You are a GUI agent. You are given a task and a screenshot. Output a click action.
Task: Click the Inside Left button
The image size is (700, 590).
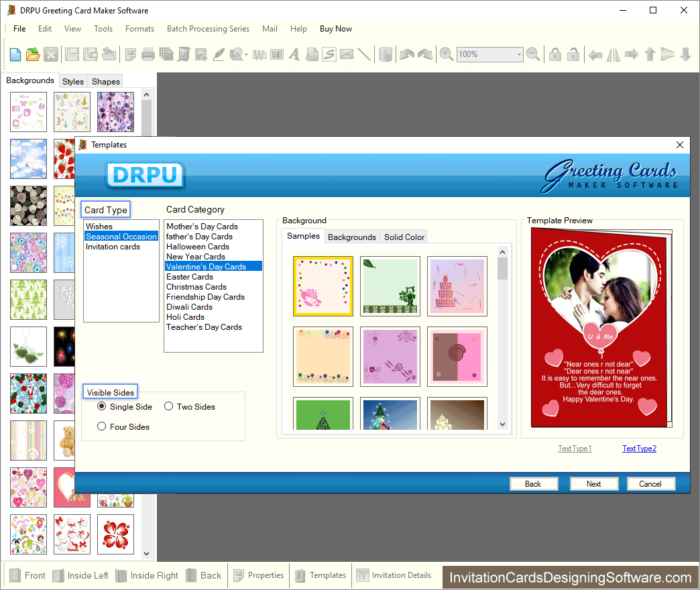point(80,575)
